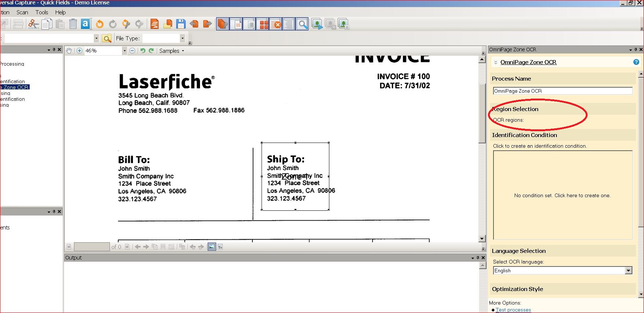Screen dimensions: 644x313
Task: Open the Help menu
Action: coord(60,12)
